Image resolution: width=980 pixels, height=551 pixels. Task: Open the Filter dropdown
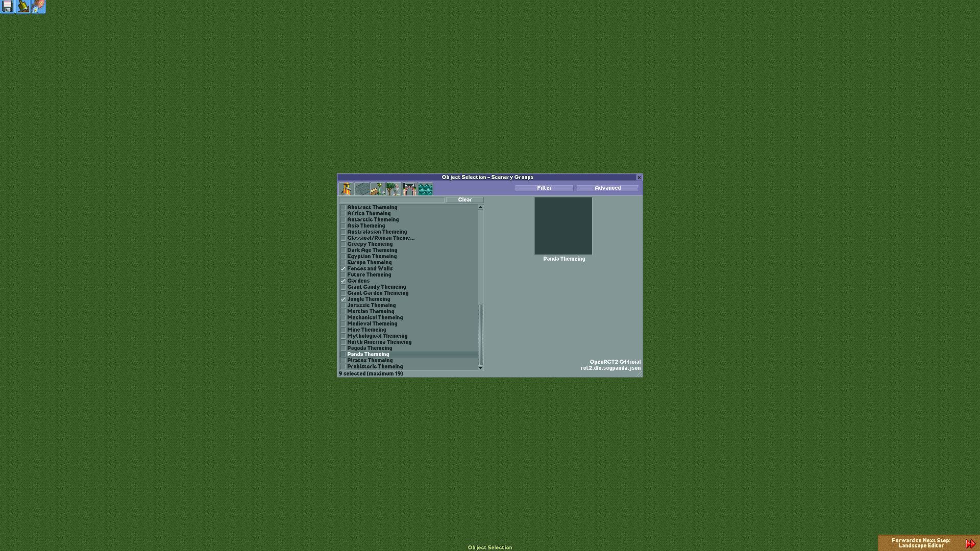coord(544,188)
